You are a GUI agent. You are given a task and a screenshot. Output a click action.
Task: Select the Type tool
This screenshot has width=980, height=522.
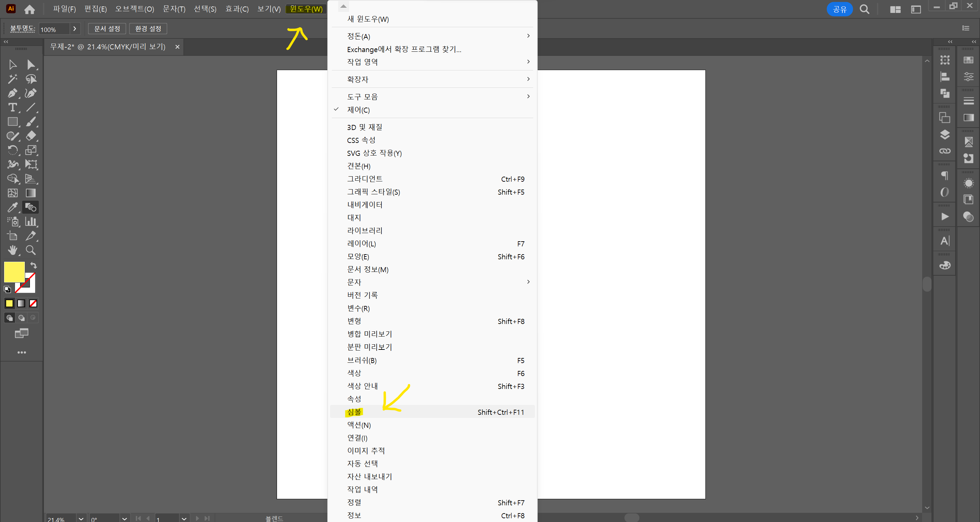pyautogui.click(x=12, y=108)
